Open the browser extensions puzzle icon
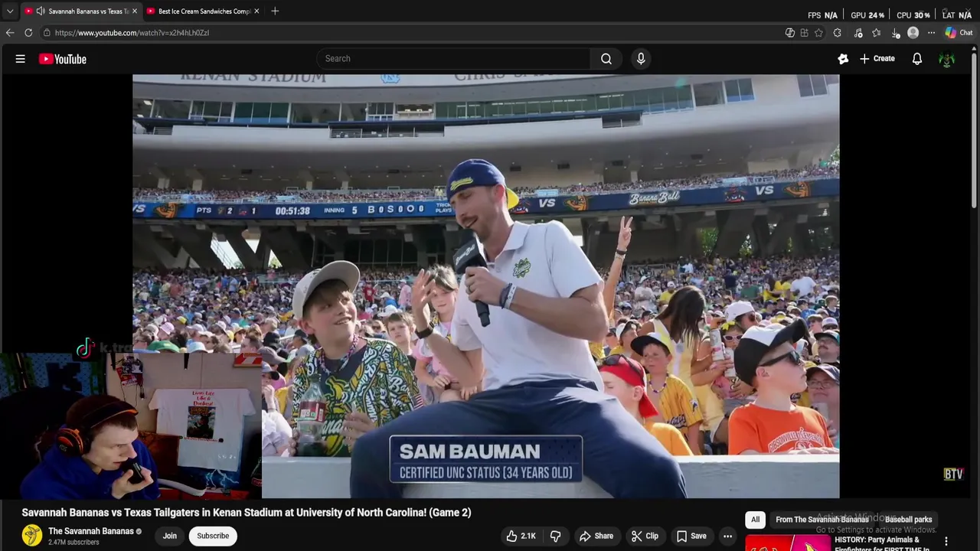Viewport: 980px width, 551px height. click(x=838, y=33)
